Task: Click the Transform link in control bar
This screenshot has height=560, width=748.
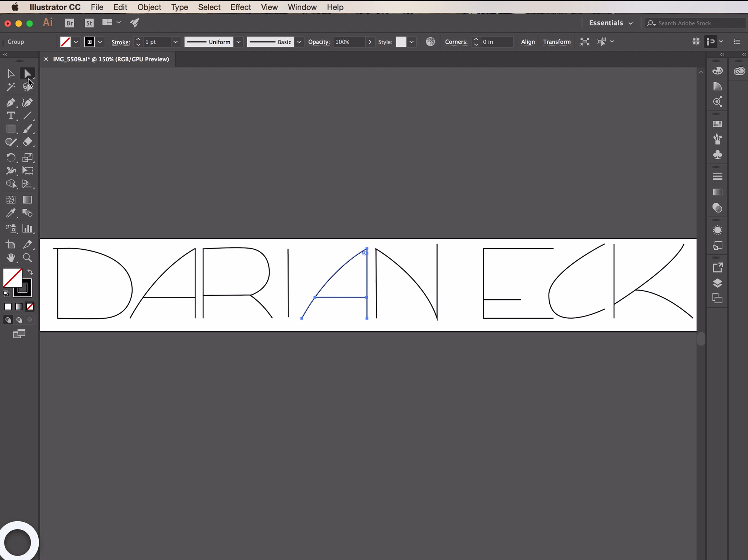Action: pos(557,42)
